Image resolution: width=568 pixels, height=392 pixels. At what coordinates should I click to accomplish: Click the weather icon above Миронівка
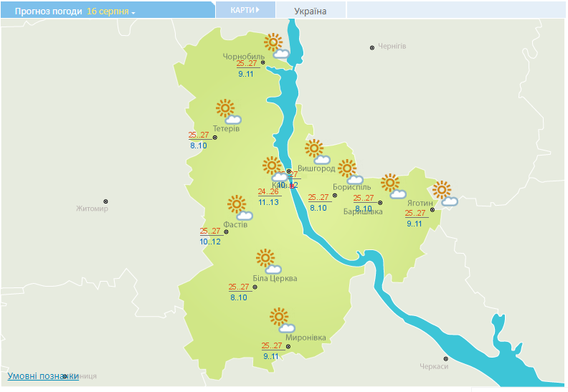click(282, 320)
